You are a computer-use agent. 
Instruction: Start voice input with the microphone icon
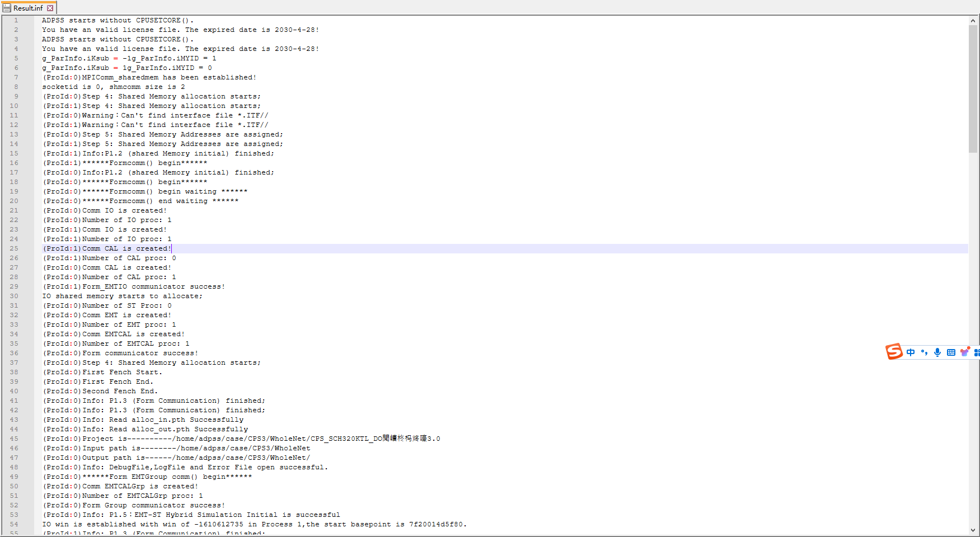937,352
